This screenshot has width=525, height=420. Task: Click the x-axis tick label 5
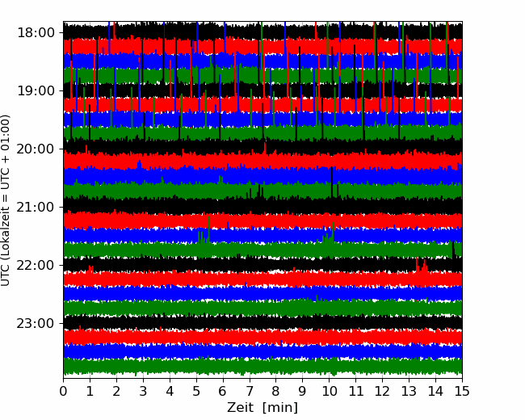(x=196, y=391)
